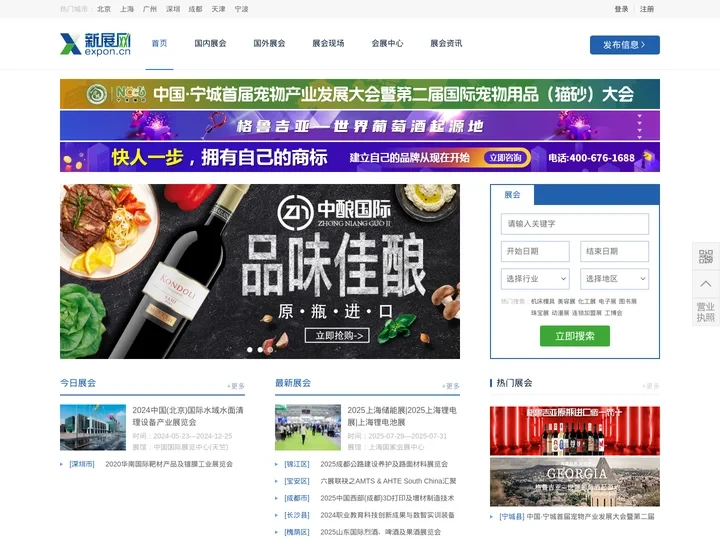Click the green 立即搜索 button
The image size is (720, 540).
pyautogui.click(x=574, y=336)
